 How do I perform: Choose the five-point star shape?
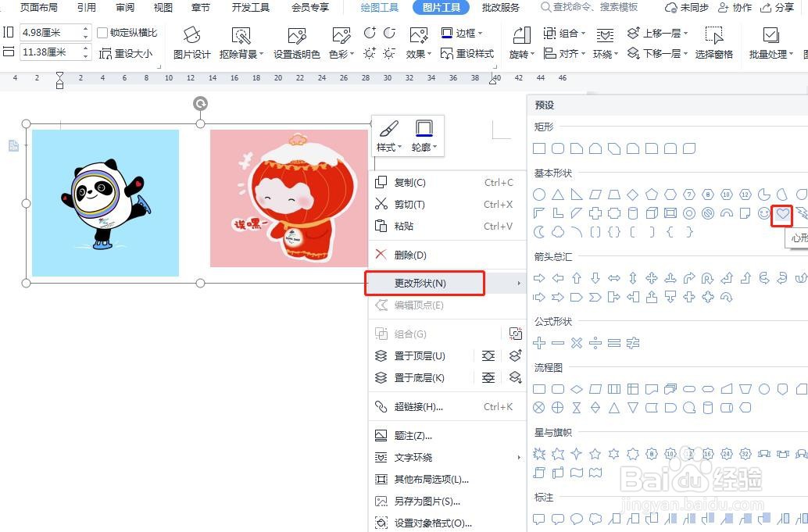pyautogui.click(x=595, y=454)
